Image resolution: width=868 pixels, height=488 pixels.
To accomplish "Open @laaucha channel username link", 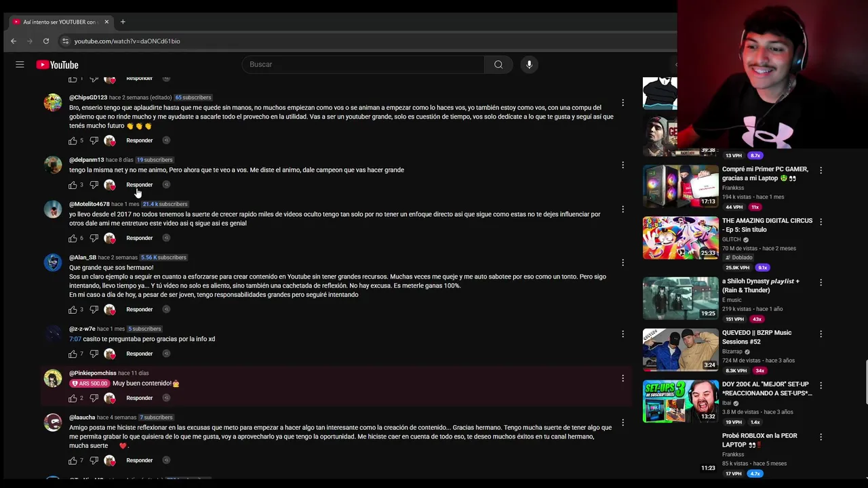I will click(x=82, y=418).
